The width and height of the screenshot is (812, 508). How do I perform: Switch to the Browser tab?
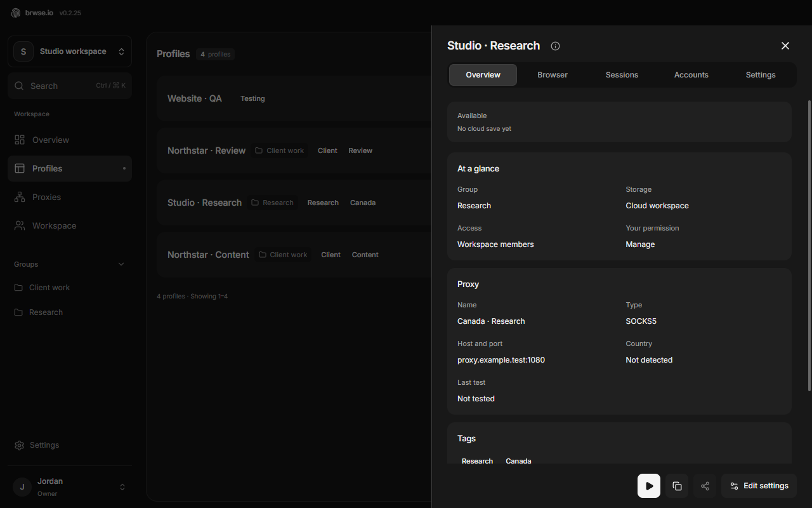[x=553, y=75]
